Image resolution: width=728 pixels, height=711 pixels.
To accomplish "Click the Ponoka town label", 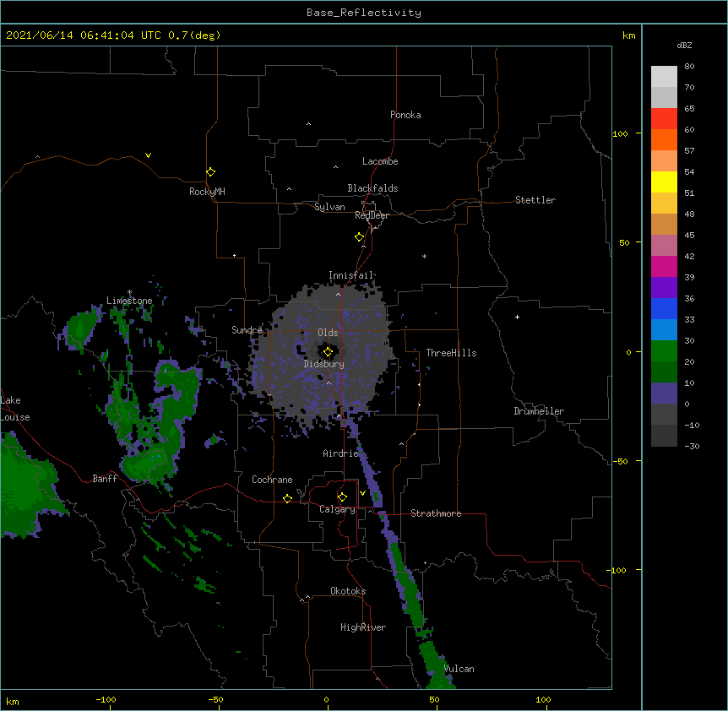I will click(x=405, y=115).
